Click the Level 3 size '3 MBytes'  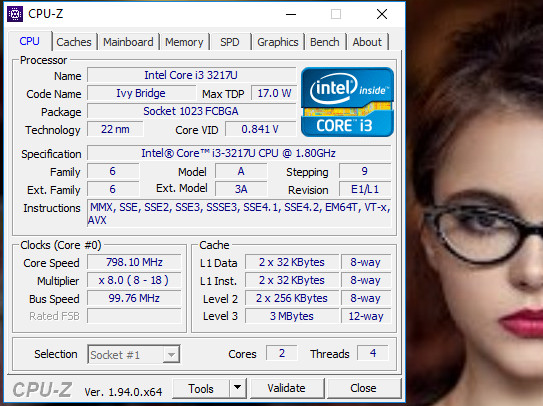click(292, 316)
